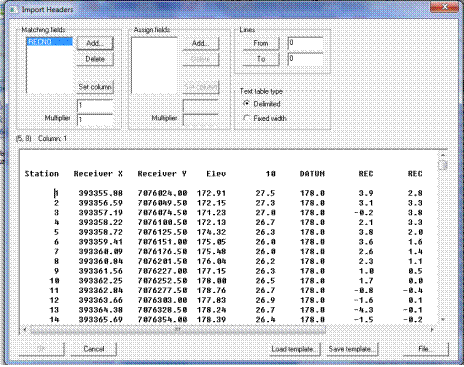Click Elev value 177.15
The width and height of the screenshot is (464, 367).
[211, 271]
